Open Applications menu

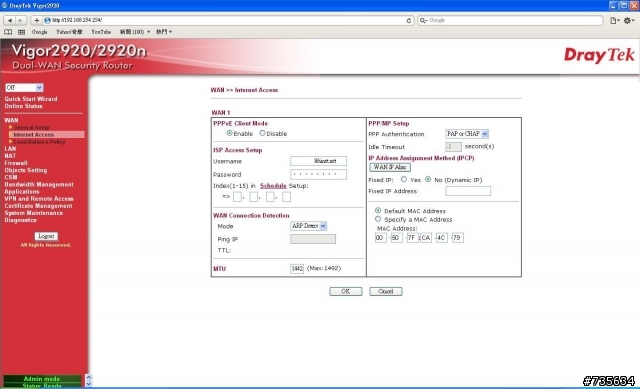pyautogui.click(x=22, y=192)
